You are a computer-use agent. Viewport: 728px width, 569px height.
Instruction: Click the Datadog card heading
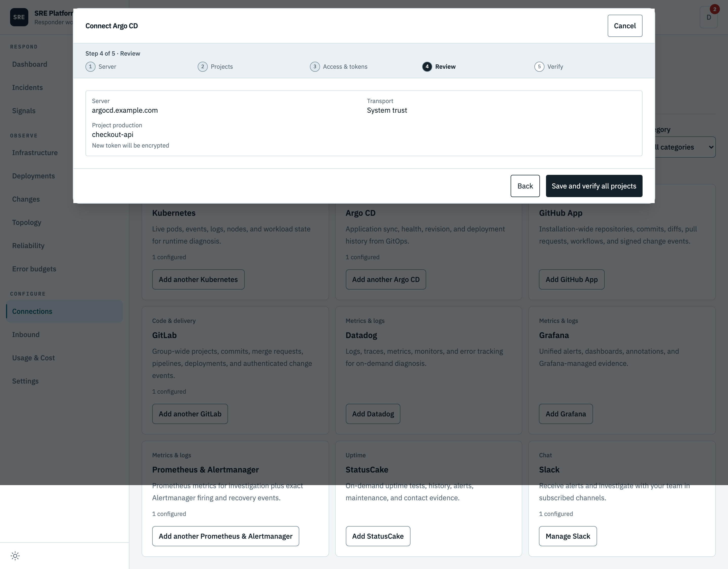[361, 336]
